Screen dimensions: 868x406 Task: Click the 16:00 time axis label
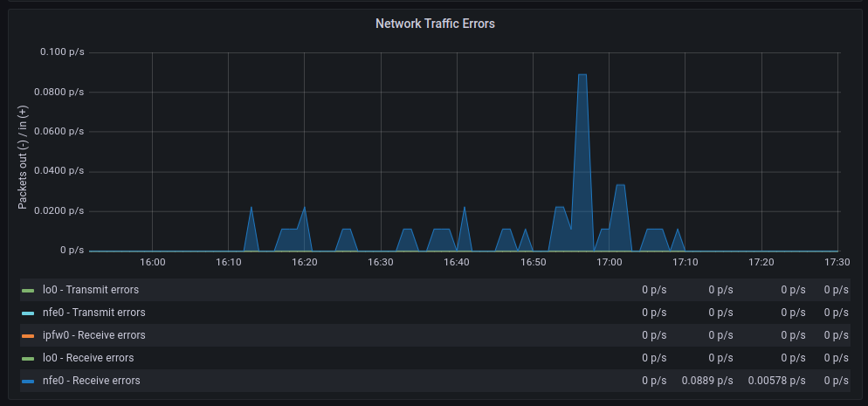click(x=153, y=262)
